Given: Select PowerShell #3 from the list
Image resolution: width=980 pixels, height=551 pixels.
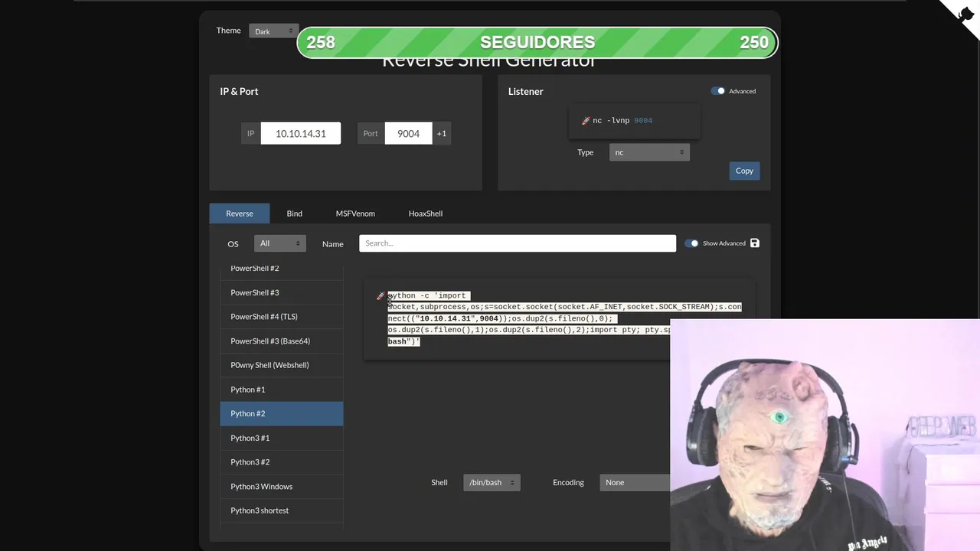Looking at the screenshot, I should tap(282, 292).
